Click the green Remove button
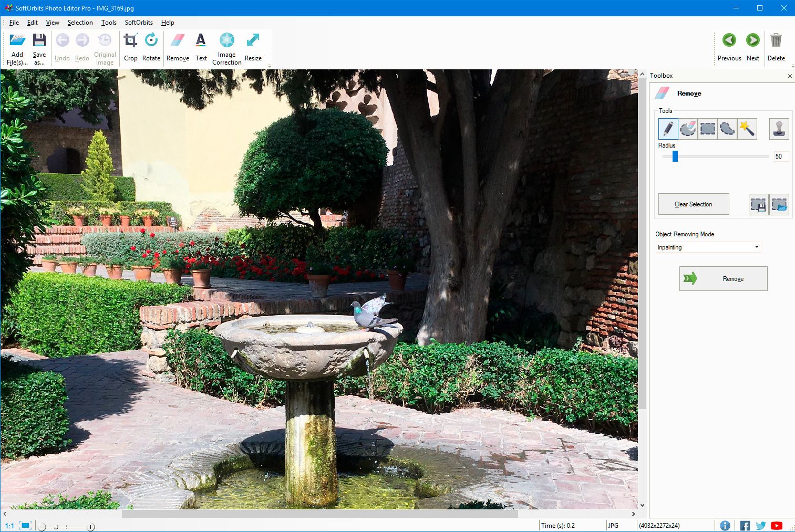This screenshot has width=795, height=532. [723, 278]
